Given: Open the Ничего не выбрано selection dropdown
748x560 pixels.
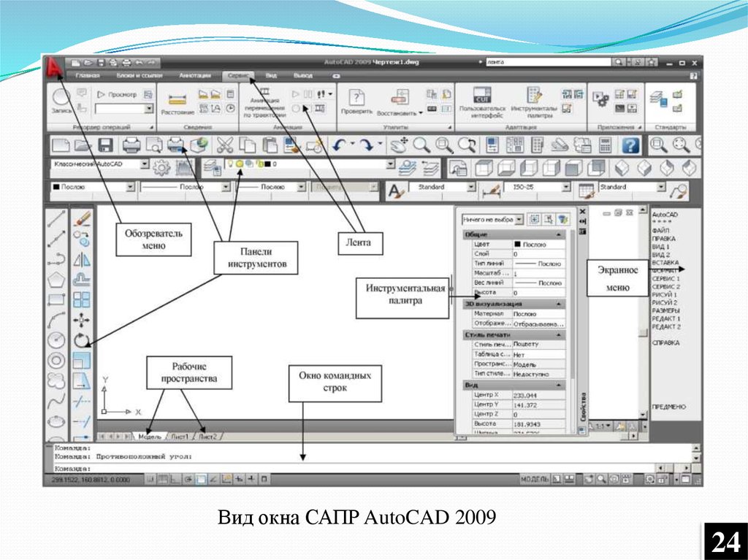Looking at the screenshot, I should coord(519,220).
